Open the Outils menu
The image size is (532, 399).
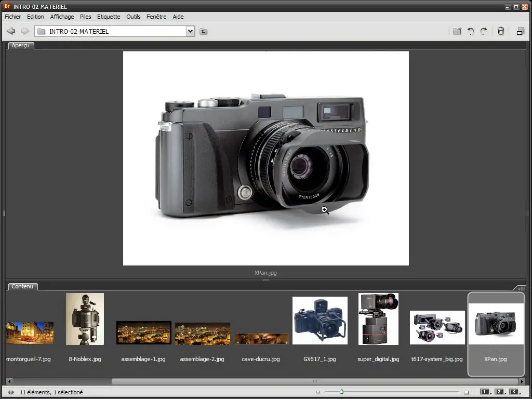134,17
